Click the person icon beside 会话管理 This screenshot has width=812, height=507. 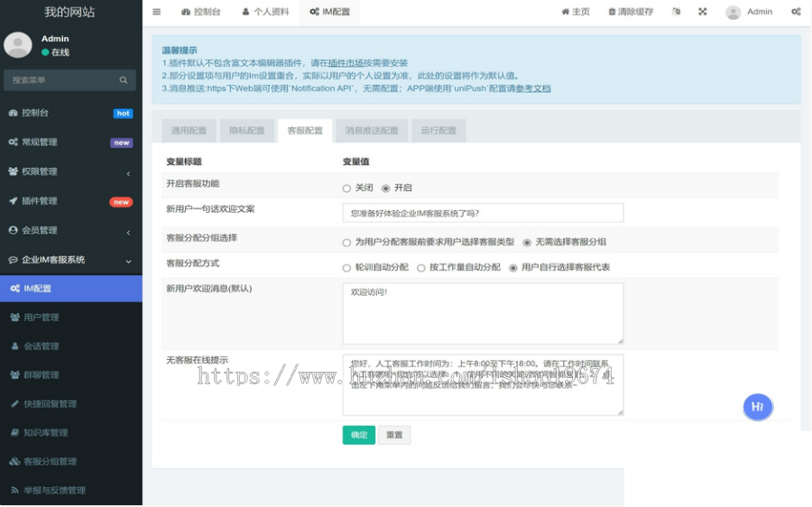pos(15,346)
